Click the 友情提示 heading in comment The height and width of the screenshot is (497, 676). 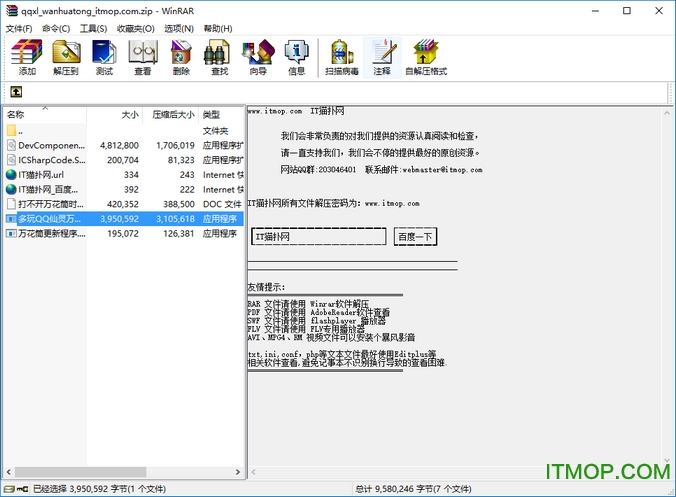tap(266, 287)
